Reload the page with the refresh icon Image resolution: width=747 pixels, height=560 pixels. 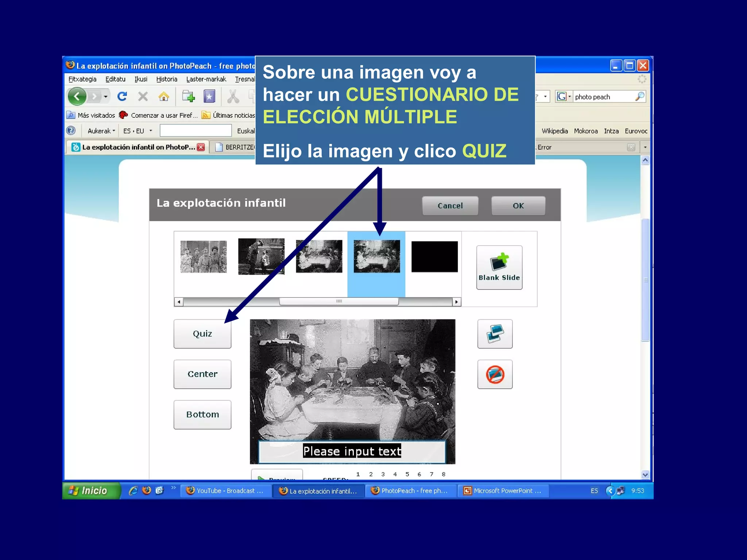click(x=122, y=97)
